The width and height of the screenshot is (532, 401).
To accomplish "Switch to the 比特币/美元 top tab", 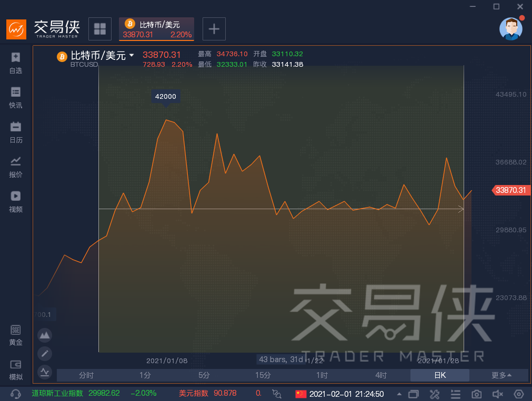I will 156,29.
